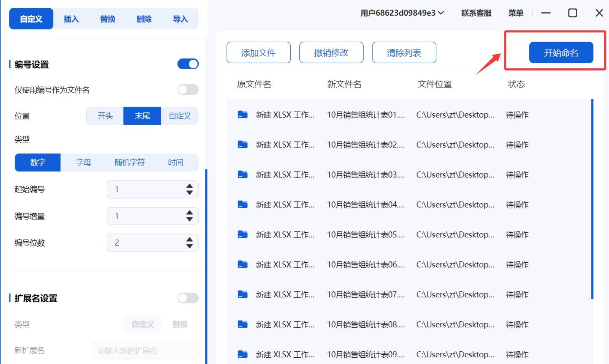Increase 起始编号 with up arrow
The height and width of the screenshot is (364, 609).
[x=190, y=186]
